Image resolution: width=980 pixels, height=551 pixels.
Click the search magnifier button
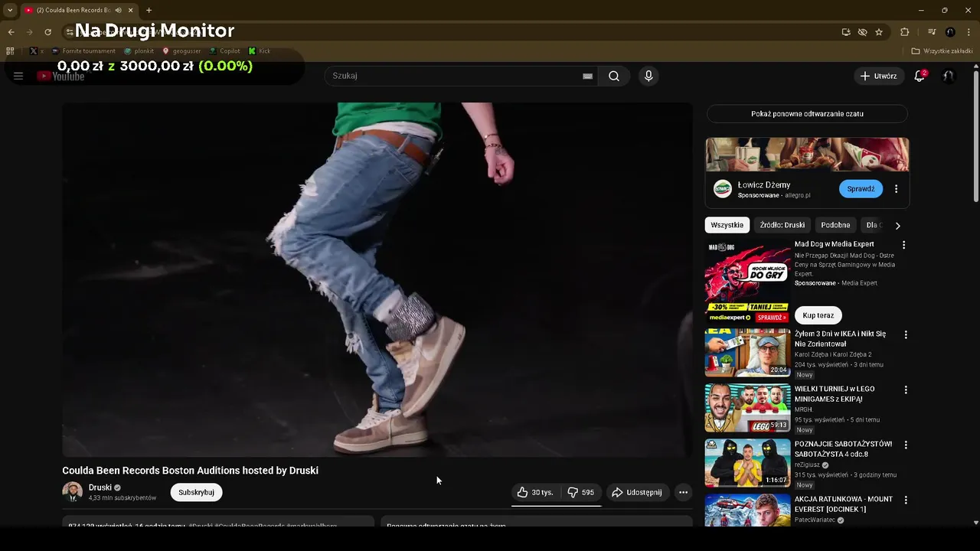[614, 76]
